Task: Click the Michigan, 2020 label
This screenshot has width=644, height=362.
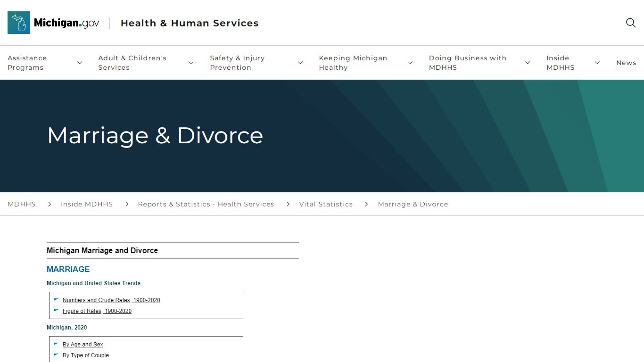Action: (x=66, y=328)
